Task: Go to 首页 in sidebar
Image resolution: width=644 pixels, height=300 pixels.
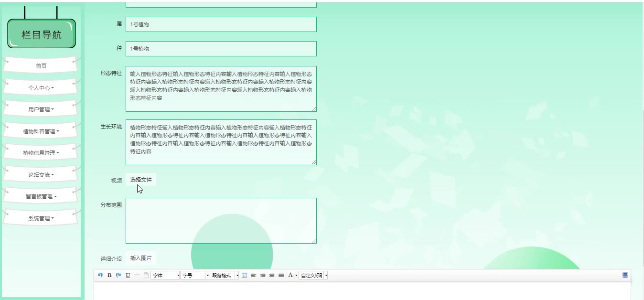Action: pos(41,66)
